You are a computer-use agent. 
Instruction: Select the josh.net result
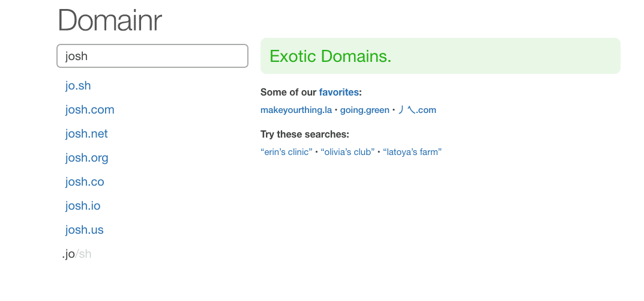(86, 133)
